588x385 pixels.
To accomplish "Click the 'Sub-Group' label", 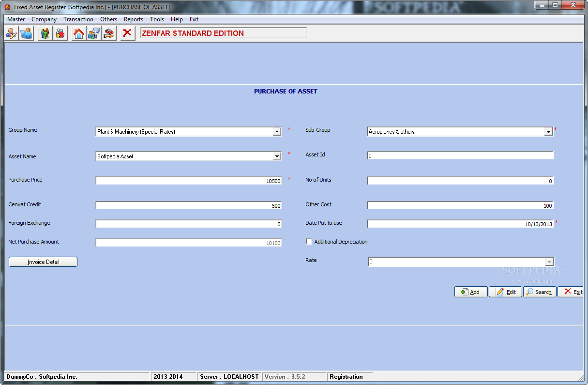I will (x=318, y=130).
